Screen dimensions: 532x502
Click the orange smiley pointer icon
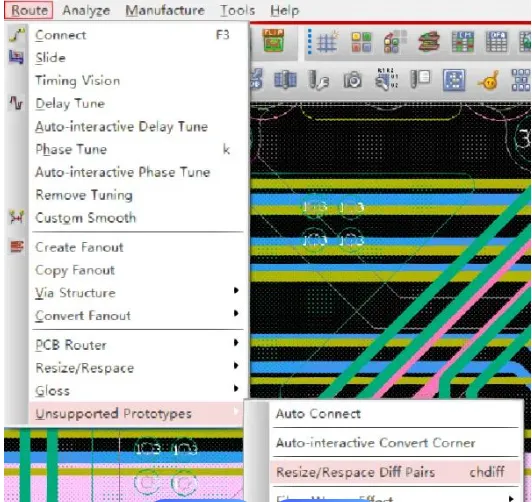pos(489,81)
